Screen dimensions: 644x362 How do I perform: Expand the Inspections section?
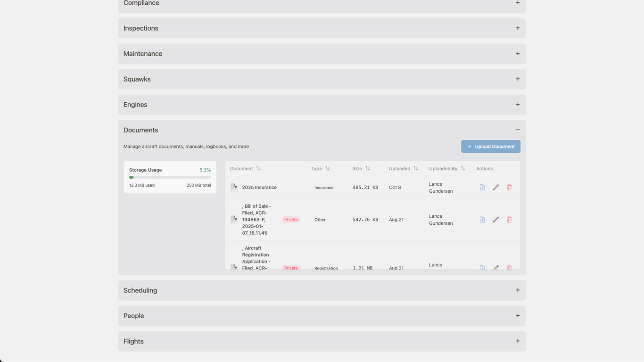[x=322, y=28]
